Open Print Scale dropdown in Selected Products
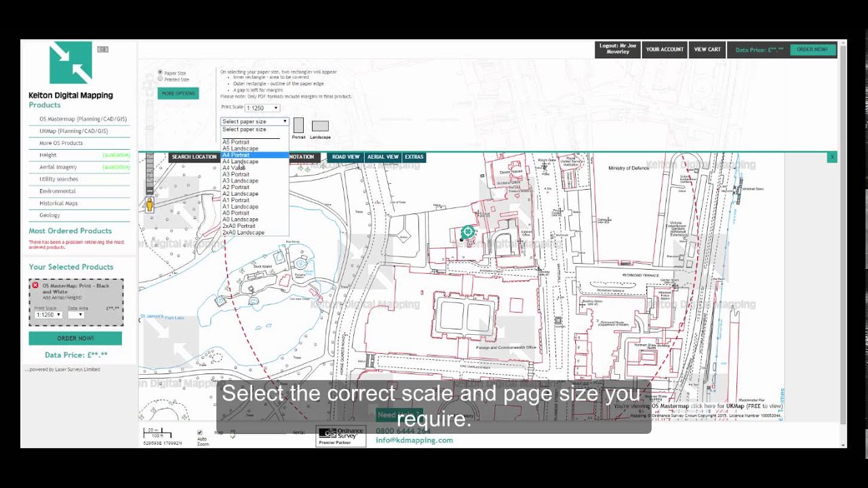Viewport: 868px width, 488px height. (48, 314)
